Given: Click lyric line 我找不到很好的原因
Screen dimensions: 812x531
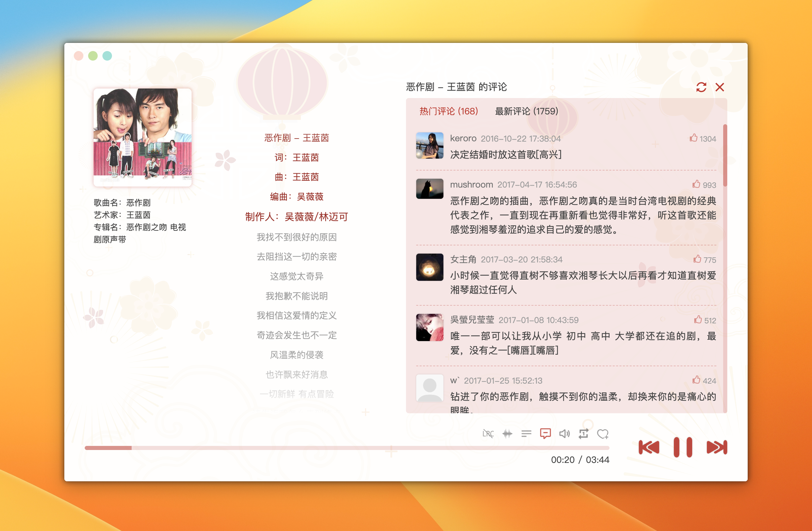Looking at the screenshot, I should (x=296, y=237).
